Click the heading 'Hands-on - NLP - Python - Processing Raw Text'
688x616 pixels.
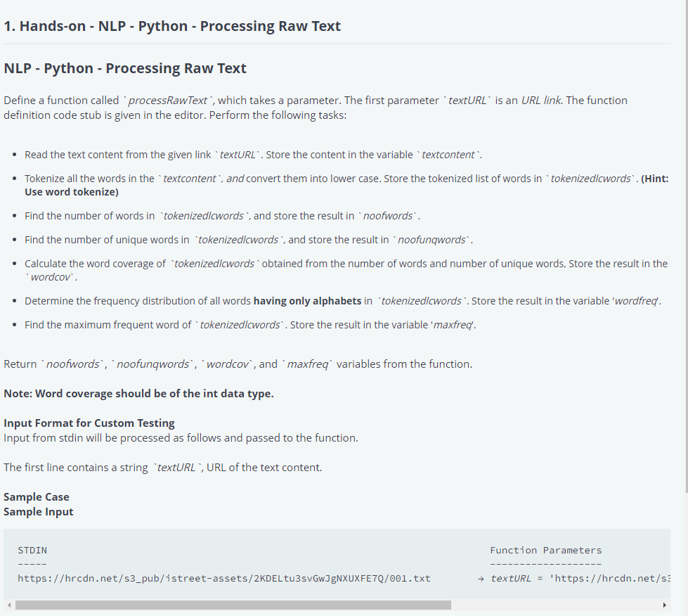(171, 25)
